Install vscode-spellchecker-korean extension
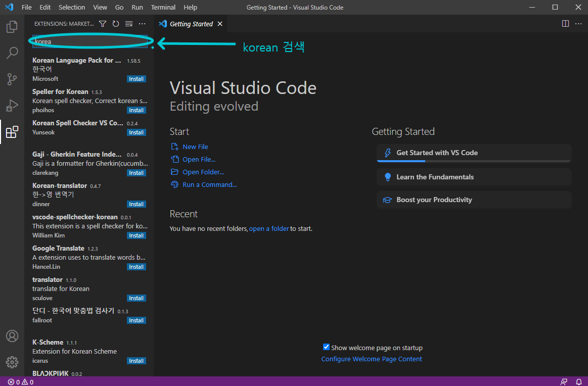This screenshot has width=588, height=386. click(136, 236)
